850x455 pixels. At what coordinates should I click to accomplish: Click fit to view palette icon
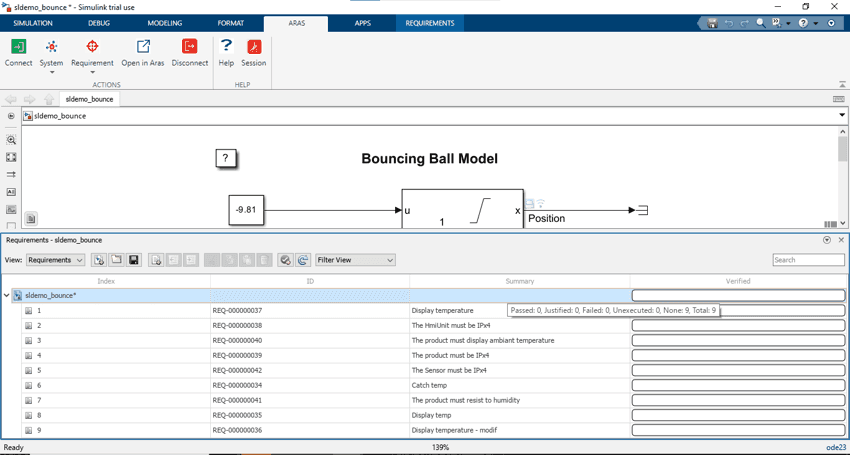point(11,157)
